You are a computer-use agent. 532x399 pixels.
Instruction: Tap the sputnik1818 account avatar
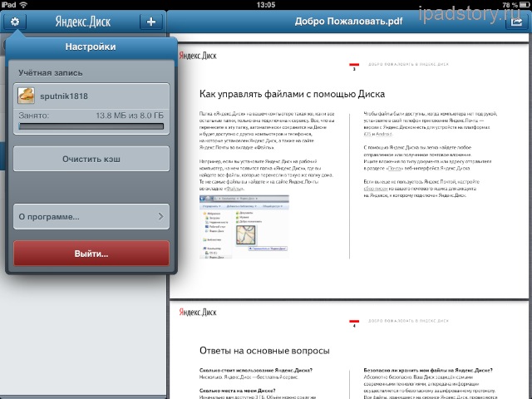tap(26, 96)
